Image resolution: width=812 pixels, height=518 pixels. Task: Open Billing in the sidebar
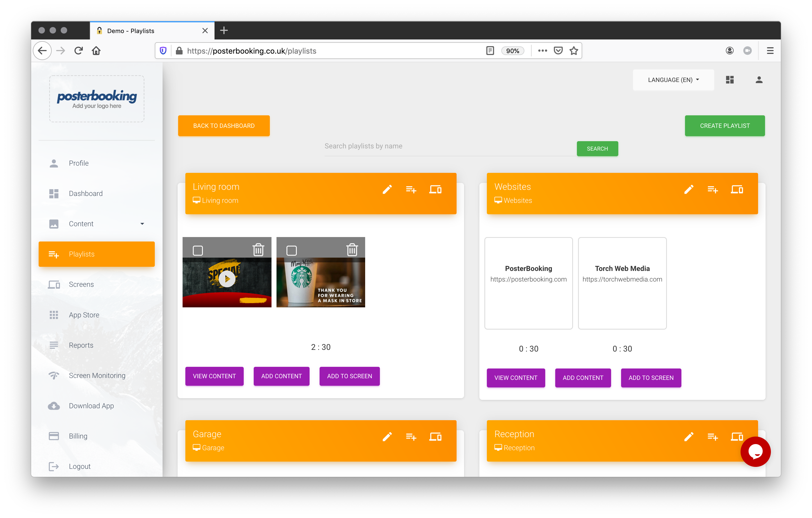tap(96, 436)
